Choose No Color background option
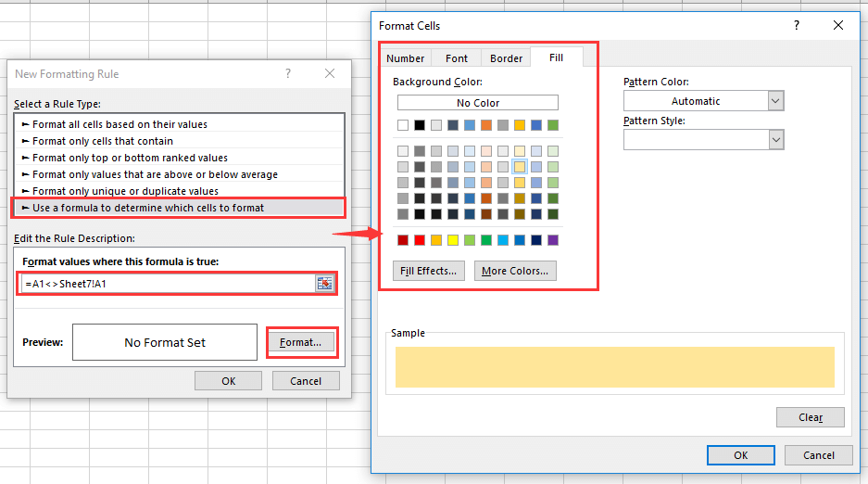Image resolution: width=868 pixels, height=484 pixels. (477, 103)
